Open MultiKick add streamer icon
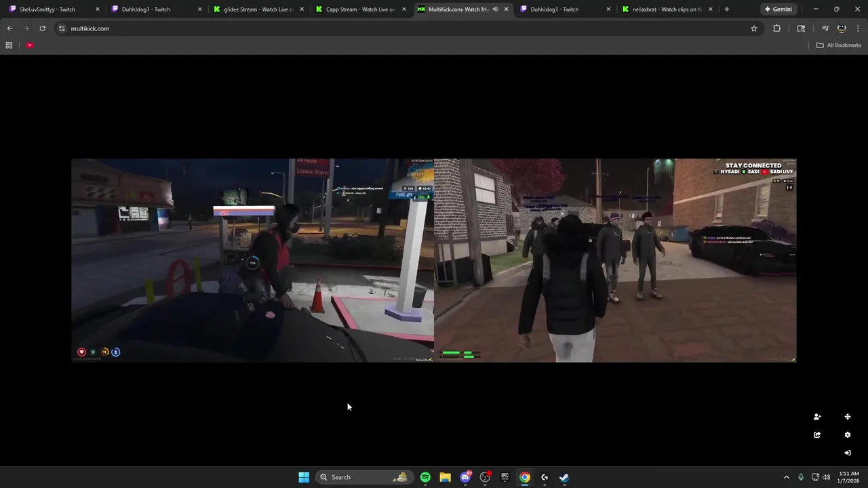Screen dimensions: 868x488 (817, 417)
